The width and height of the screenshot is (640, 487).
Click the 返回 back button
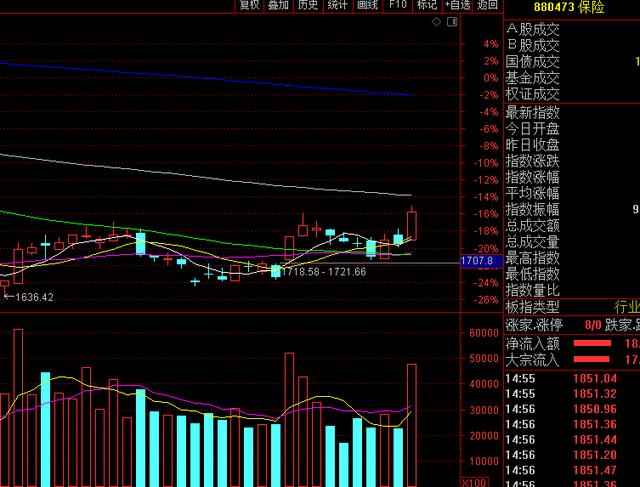point(487,6)
